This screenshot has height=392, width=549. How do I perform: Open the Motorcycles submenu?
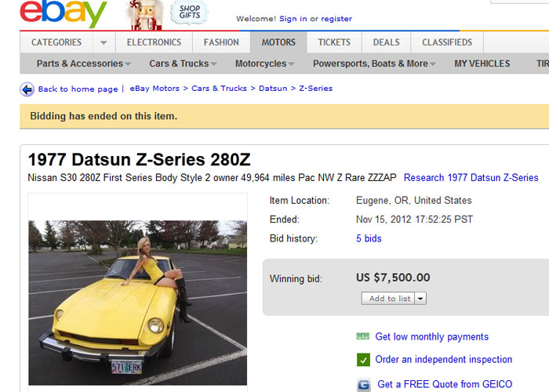(265, 64)
